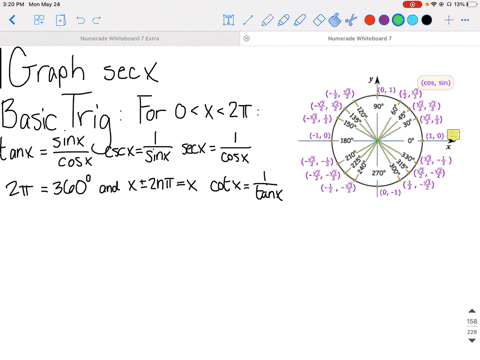Open the three-dots more options menu

tap(465, 20)
